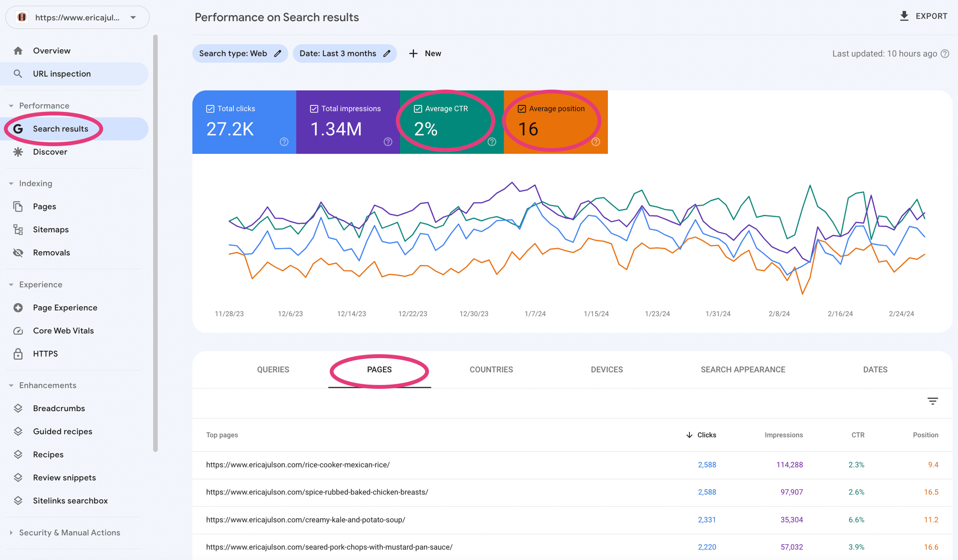Click the Overview home icon
Screen dimensions: 958x560
pyautogui.click(x=18, y=51)
